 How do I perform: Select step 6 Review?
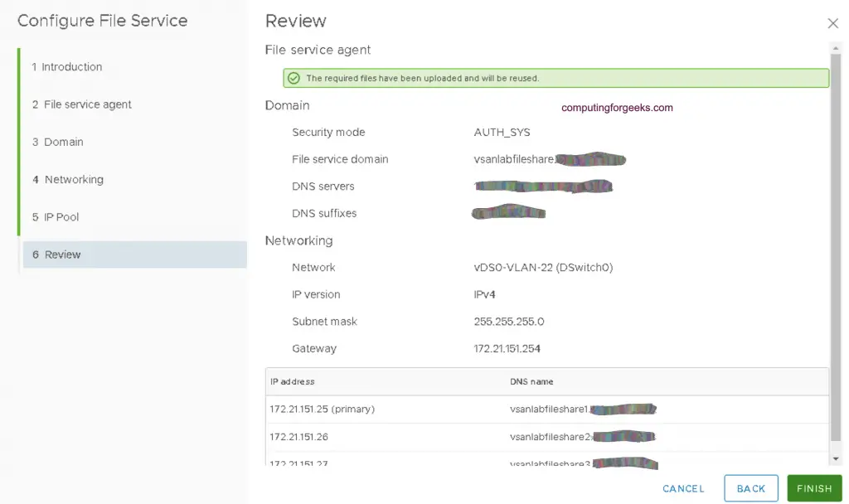tap(135, 254)
